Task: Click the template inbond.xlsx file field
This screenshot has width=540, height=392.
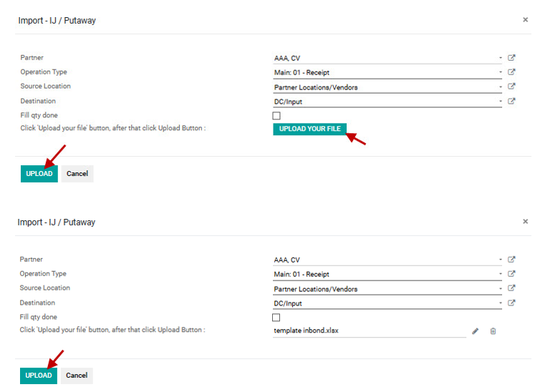Action: [x=369, y=330]
